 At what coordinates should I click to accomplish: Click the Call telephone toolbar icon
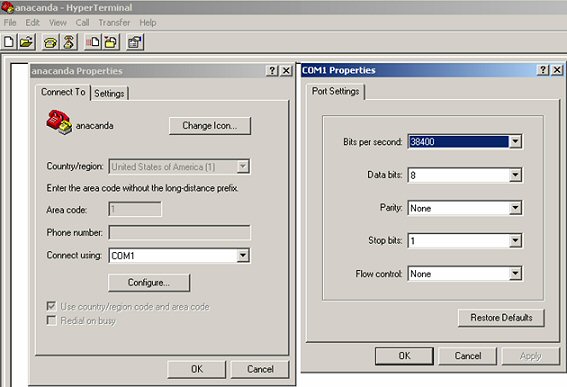(51, 42)
